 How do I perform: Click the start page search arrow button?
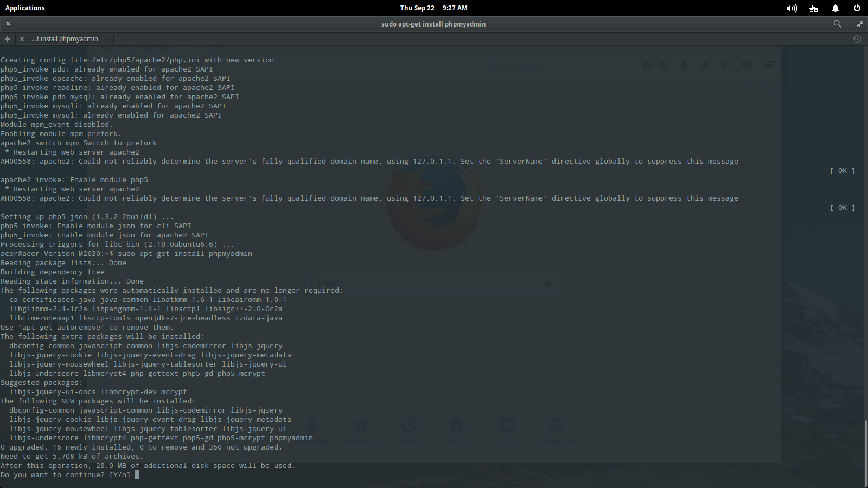point(548,284)
